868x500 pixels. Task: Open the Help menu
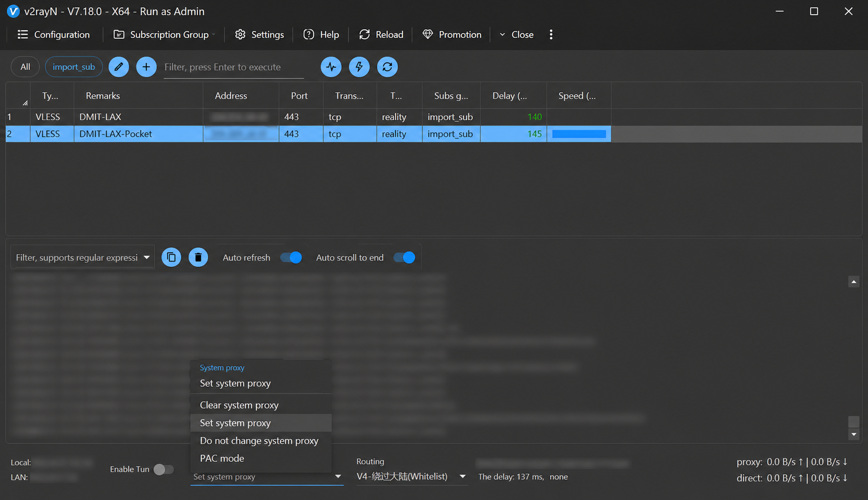[322, 35]
